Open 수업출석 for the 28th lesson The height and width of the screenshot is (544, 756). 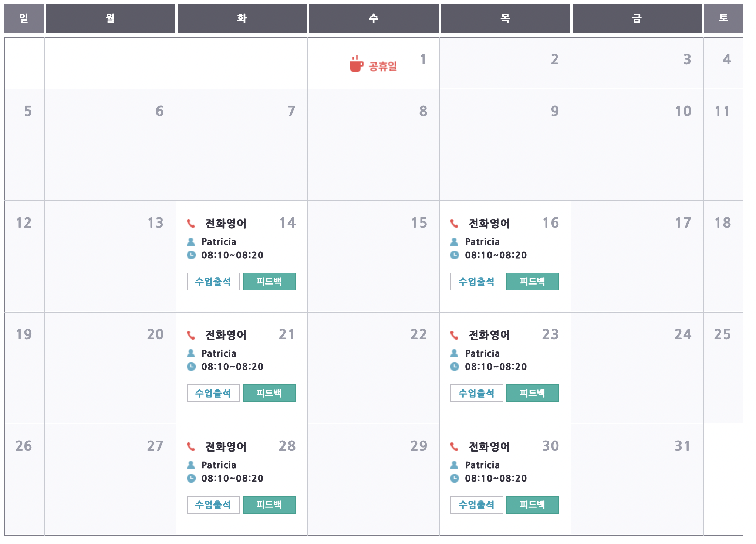(213, 505)
